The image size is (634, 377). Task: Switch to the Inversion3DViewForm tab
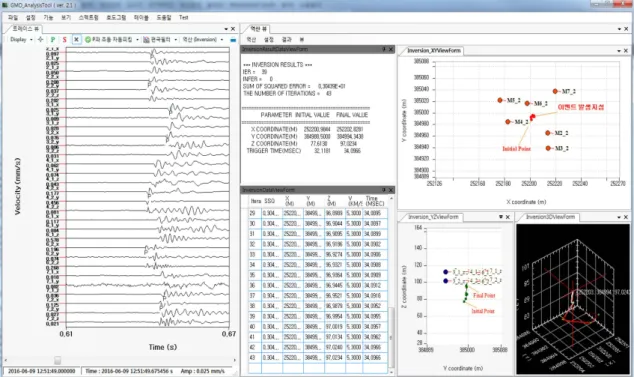pos(550,217)
